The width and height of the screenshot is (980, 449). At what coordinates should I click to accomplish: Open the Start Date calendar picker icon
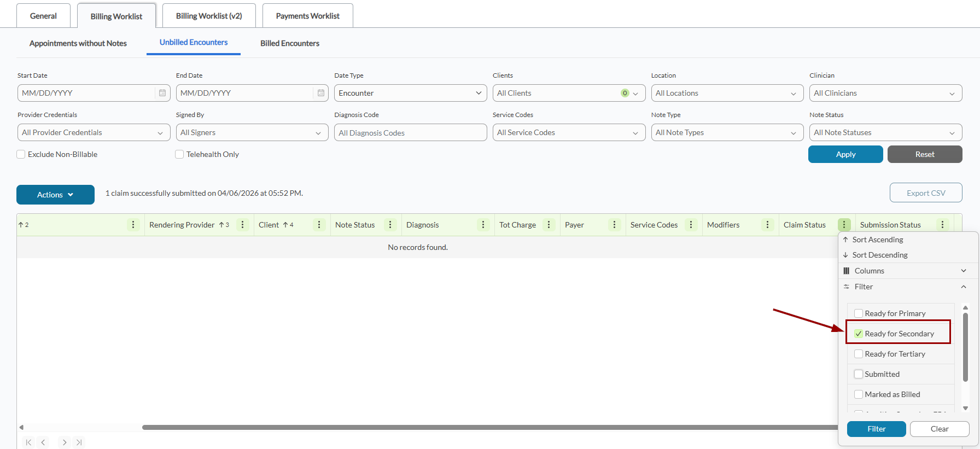(162, 93)
